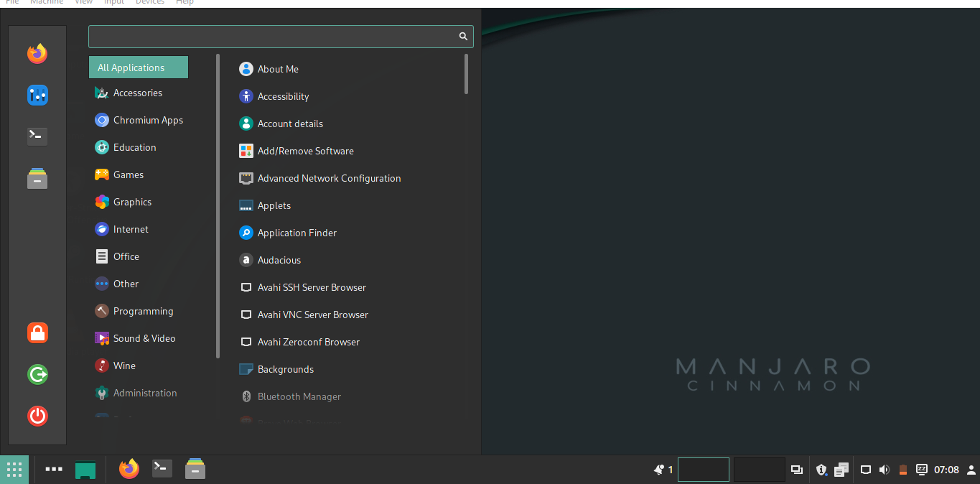Check the battery indicator in the tray
The width and height of the screenshot is (980, 484).
click(x=903, y=470)
